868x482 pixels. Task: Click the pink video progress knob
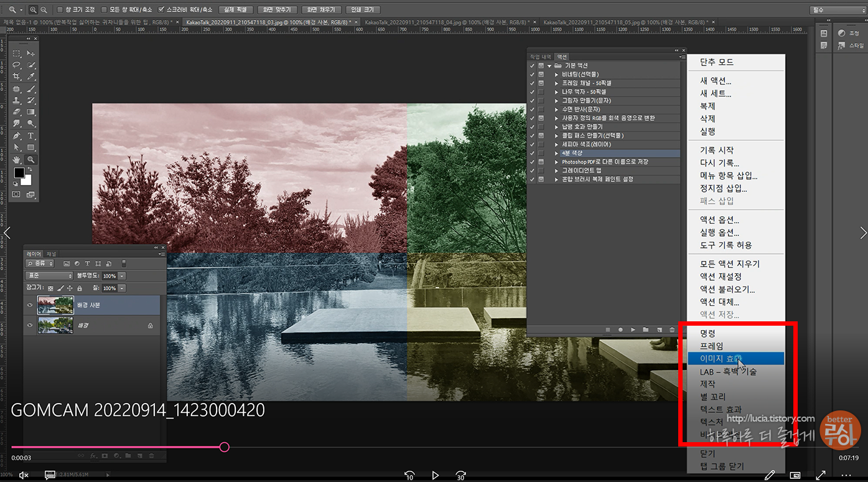(225, 447)
